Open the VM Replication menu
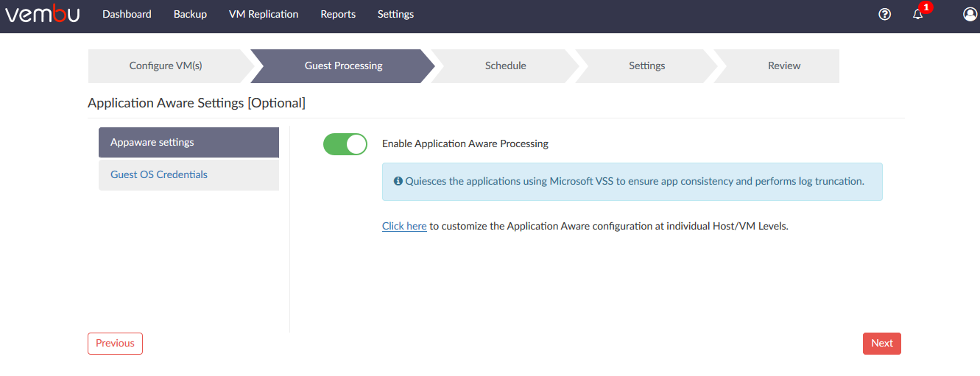This screenshot has width=980, height=376. coord(264,14)
